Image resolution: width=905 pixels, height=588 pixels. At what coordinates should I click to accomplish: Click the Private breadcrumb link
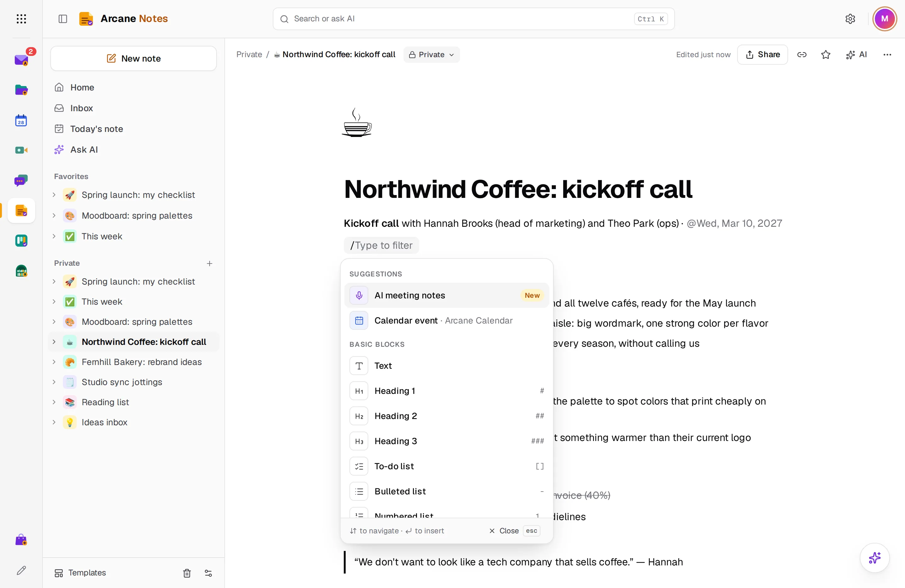click(249, 55)
